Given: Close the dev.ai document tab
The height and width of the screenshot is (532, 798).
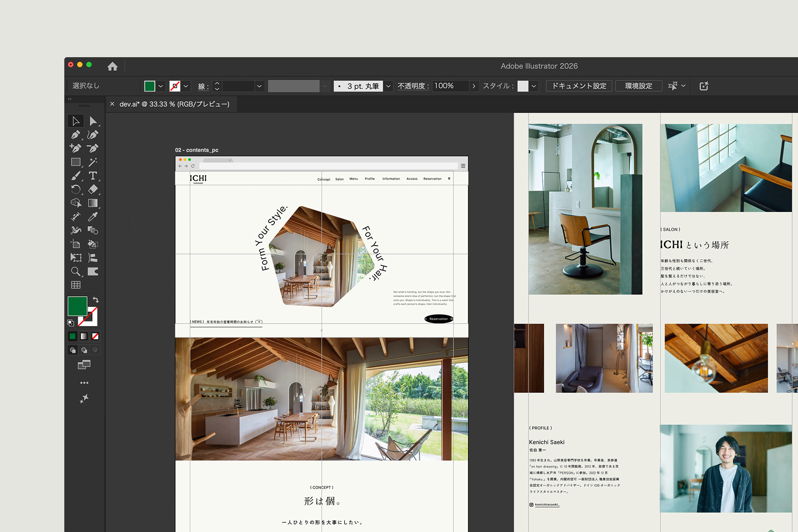Looking at the screenshot, I should pos(112,104).
